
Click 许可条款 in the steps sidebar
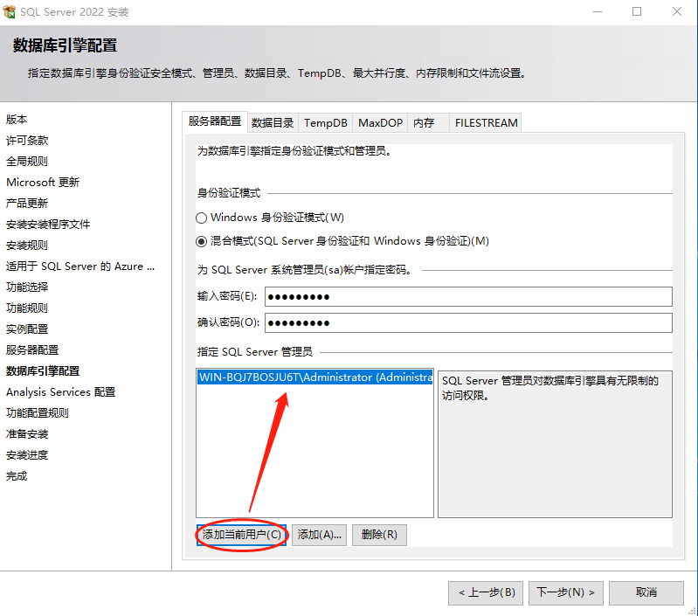coord(27,141)
